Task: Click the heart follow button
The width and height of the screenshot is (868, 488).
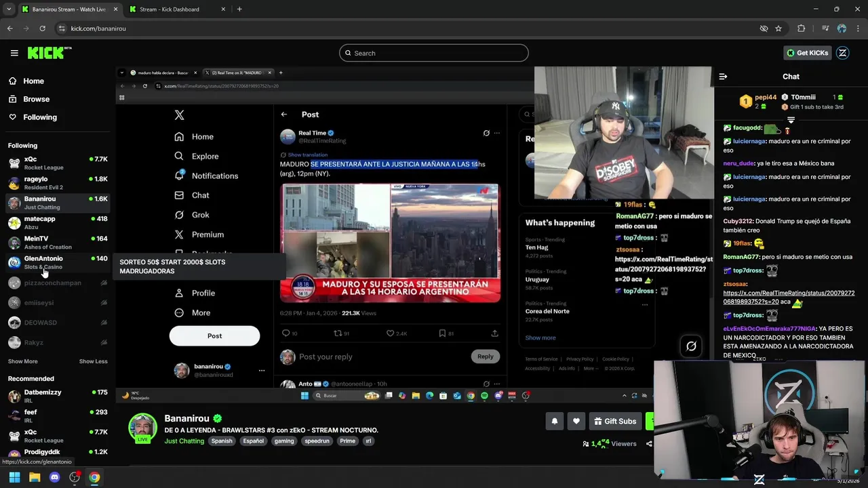Action: (576, 421)
